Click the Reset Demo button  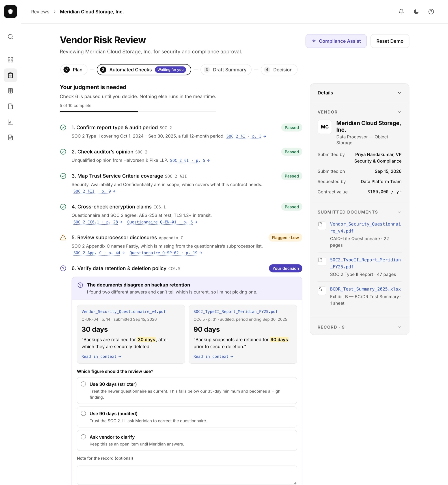click(390, 41)
